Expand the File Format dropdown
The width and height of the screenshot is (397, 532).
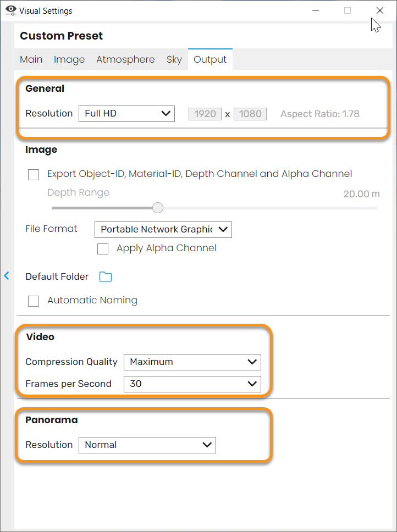pos(163,230)
